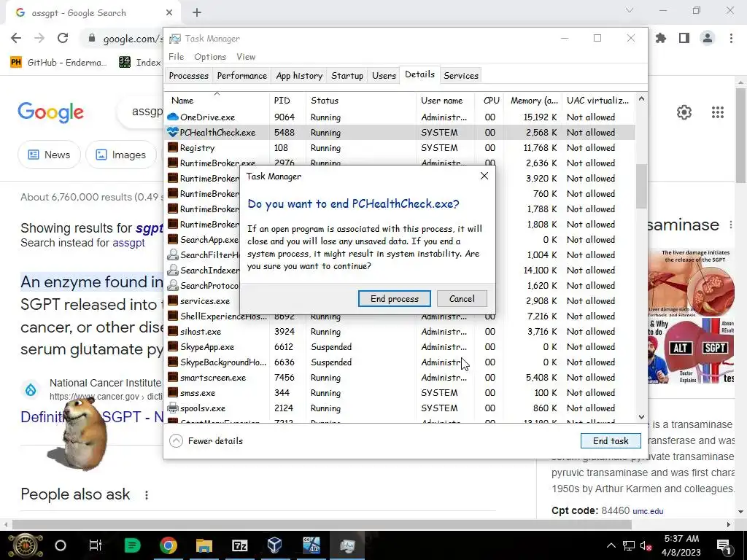The image size is (747, 560).
Task: Open VirtualBox from the taskbar
Action: coord(275,545)
